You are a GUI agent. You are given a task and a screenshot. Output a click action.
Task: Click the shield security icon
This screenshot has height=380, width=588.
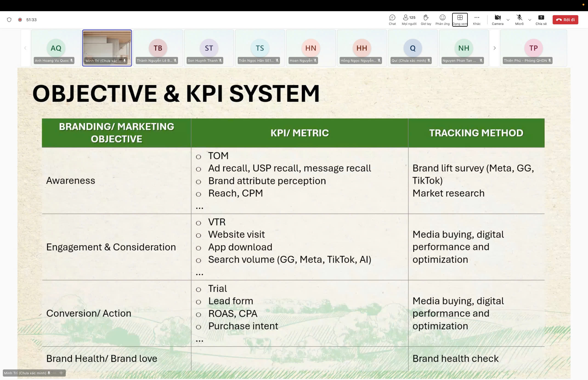(x=9, y=20)
